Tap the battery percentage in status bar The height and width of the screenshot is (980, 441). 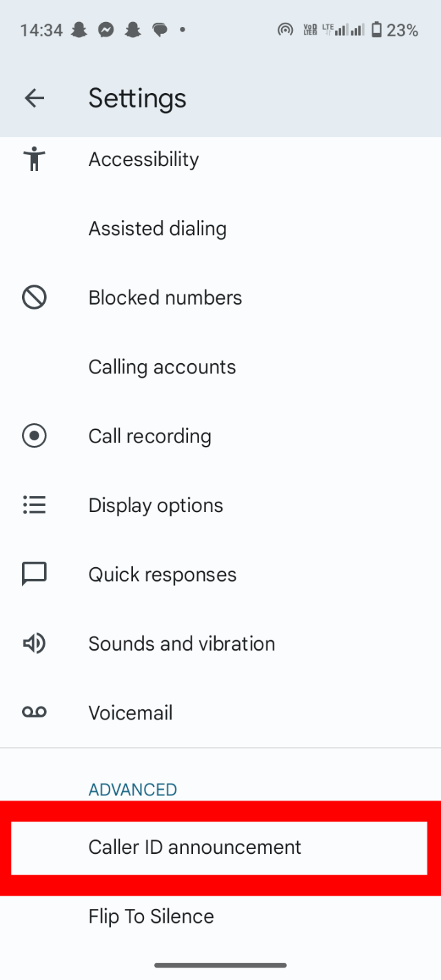(x=402, y=30)
